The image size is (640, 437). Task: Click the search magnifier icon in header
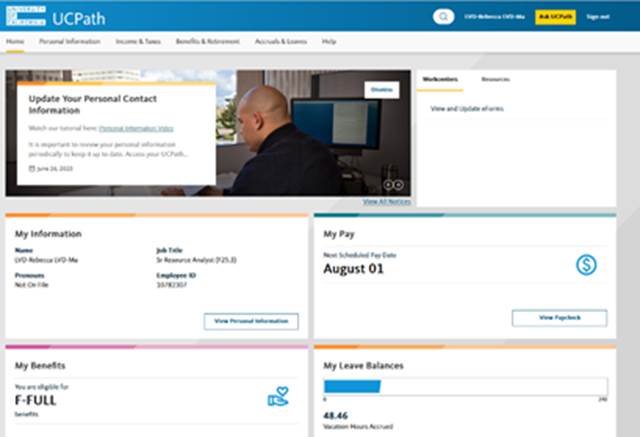[x=443, y=17]
